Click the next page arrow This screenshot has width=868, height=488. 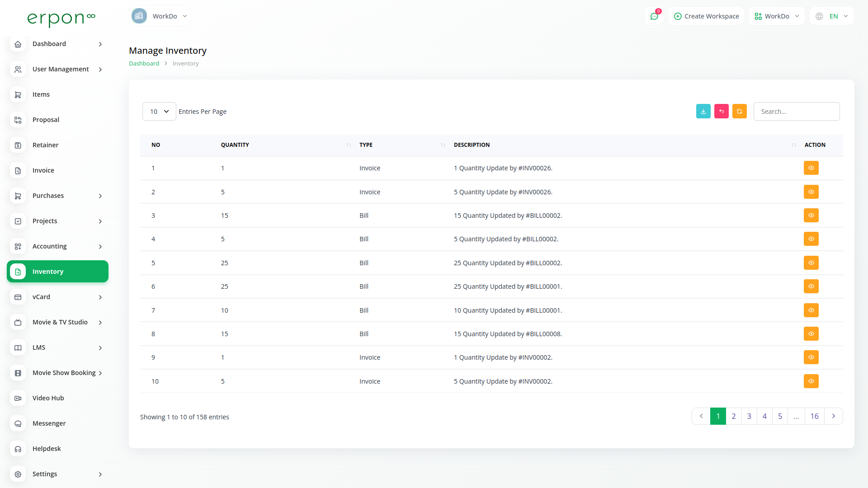pyautogui.click(x=833, y=416)
